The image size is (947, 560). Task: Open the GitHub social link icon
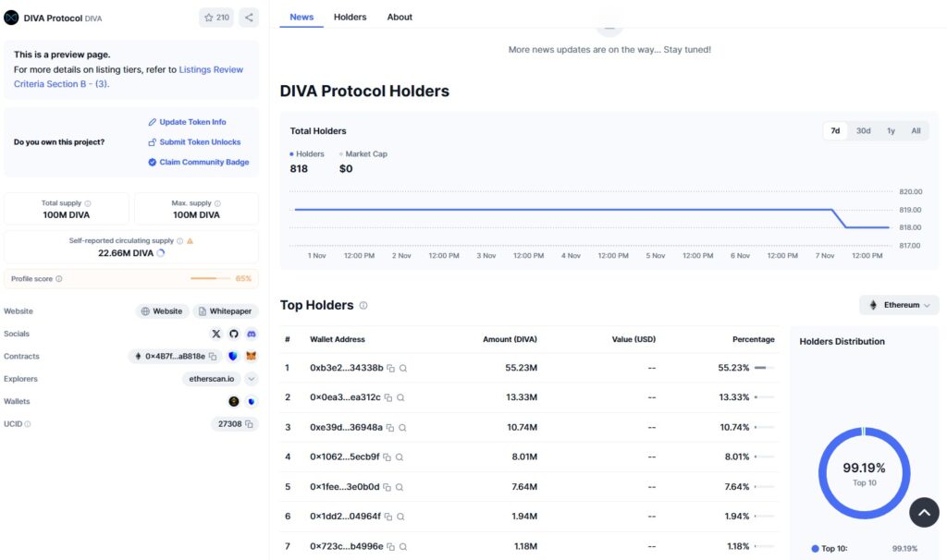click(234, 334)
